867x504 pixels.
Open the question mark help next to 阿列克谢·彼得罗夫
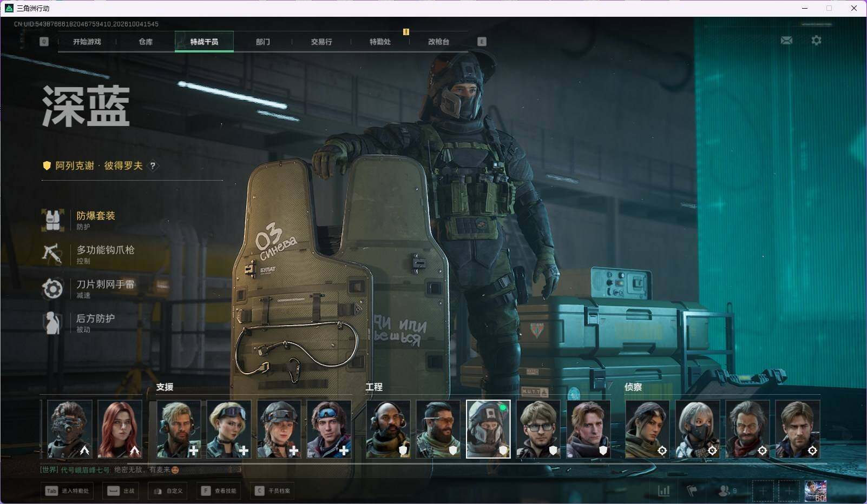[153, 165]
